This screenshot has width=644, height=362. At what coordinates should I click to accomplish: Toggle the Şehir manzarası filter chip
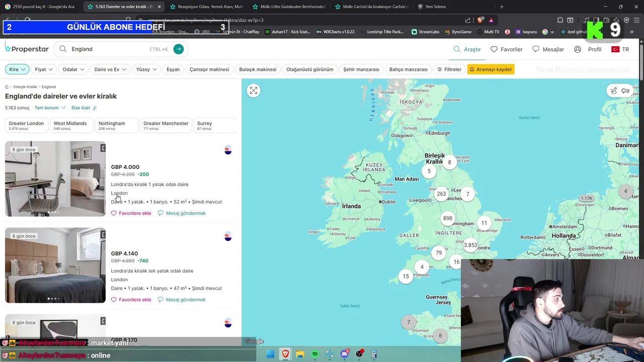pyautogui.click(x=361, y=69)
